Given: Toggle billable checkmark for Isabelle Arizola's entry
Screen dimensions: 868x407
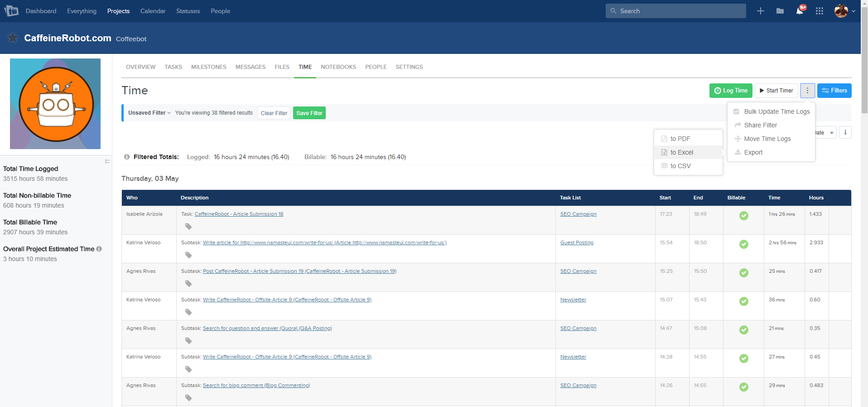Looking at the screenshot, I should [x=744, y=216].
